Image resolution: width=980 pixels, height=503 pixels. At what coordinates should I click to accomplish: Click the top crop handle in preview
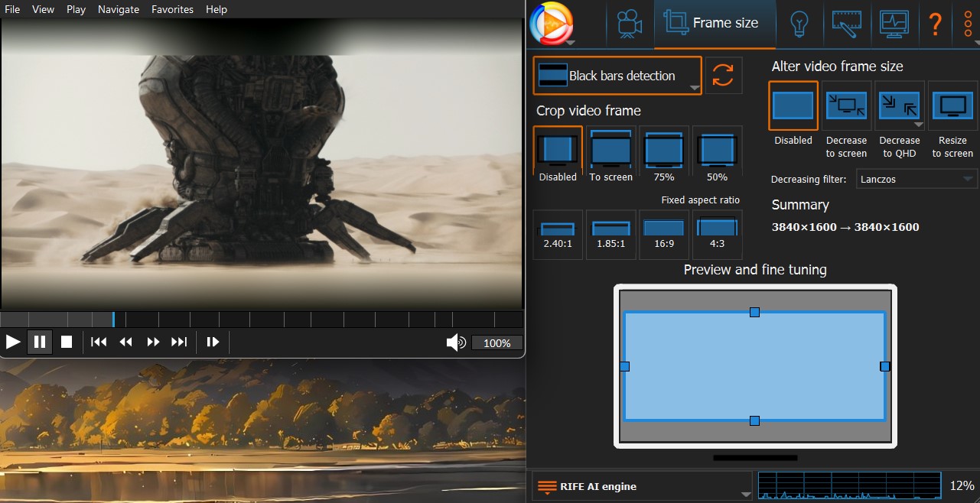tap(754, 312)
